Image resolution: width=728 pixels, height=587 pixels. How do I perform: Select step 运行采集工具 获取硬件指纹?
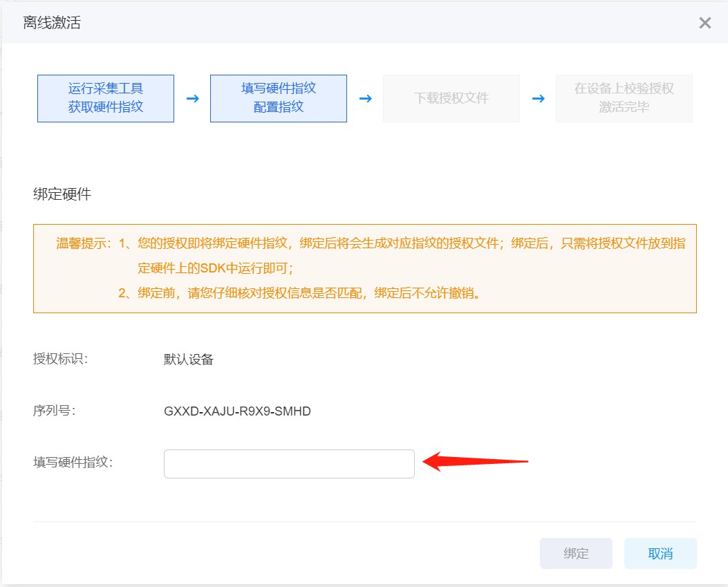coord(106,98)
